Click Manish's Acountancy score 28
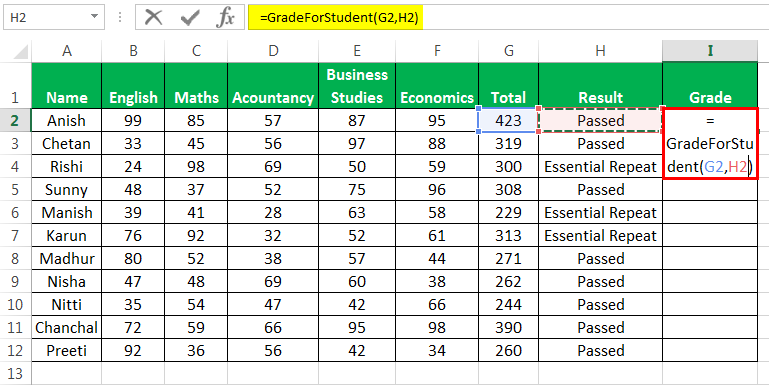The image size is (769, 385). (273, 212)
